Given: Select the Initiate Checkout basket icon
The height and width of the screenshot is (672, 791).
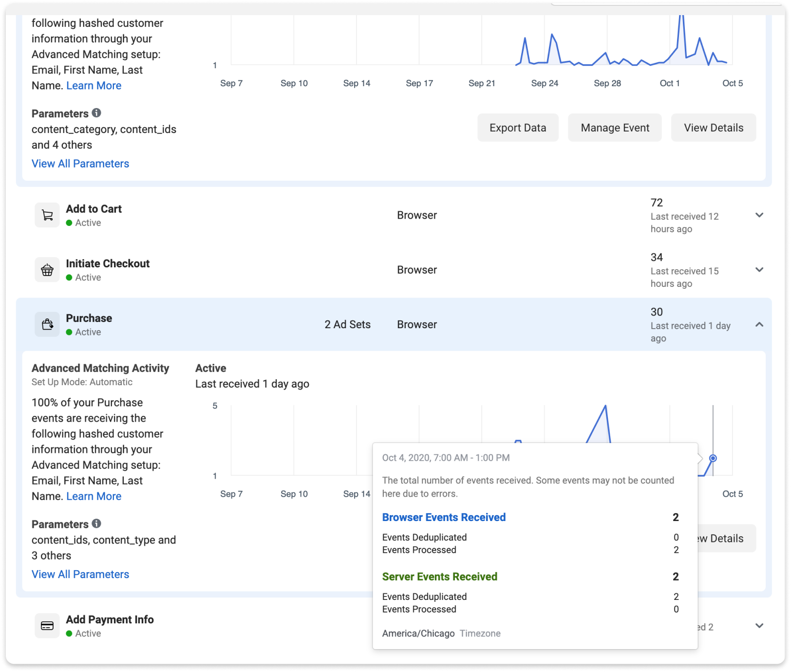Looking at the screenshot, I should tap(47, 269).
